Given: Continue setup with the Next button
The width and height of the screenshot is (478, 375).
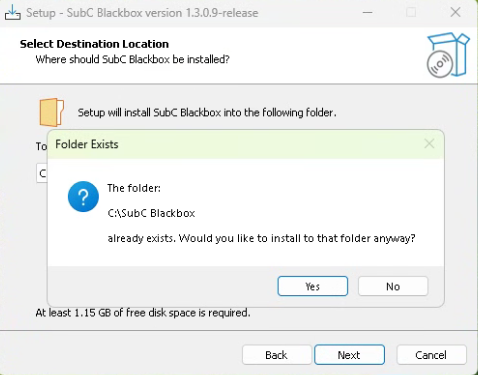Looking at the screenshot, I should [349, 355].
